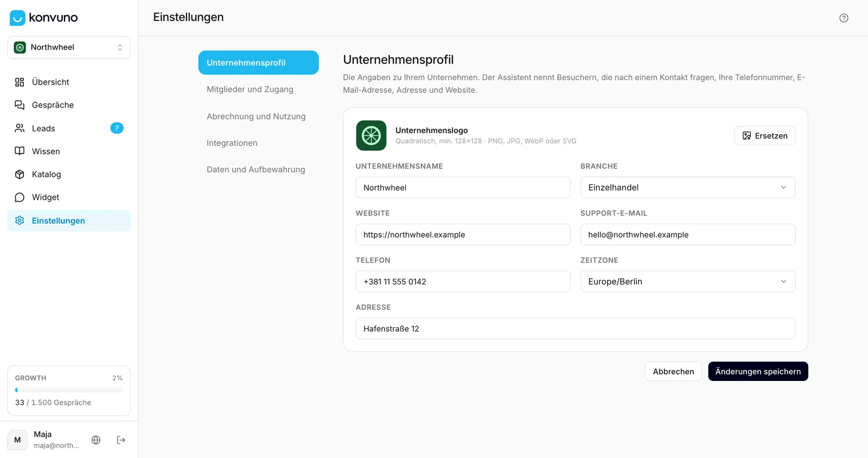Open Gespräche in the sidebar
Viewport: 868px width, 458px height.
[x=69, y=105]
